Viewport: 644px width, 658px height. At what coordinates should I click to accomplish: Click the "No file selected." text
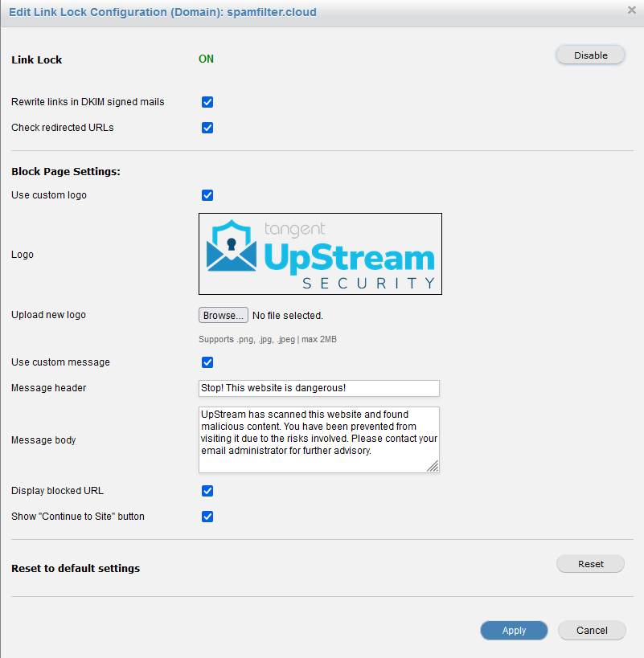pos(288,316)
